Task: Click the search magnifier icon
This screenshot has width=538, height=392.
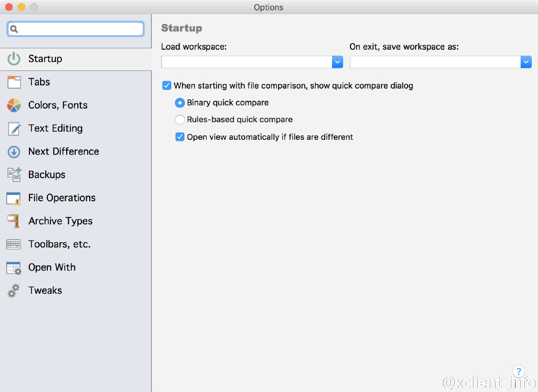Action: click(14, 29)
